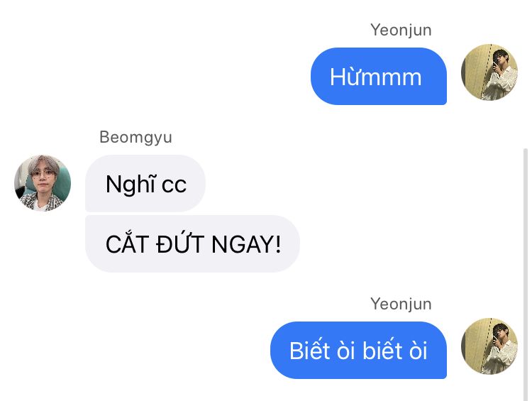Click the Beomgyu sender name label
This screenshot has height=401, width=532.
pos(135,138)
